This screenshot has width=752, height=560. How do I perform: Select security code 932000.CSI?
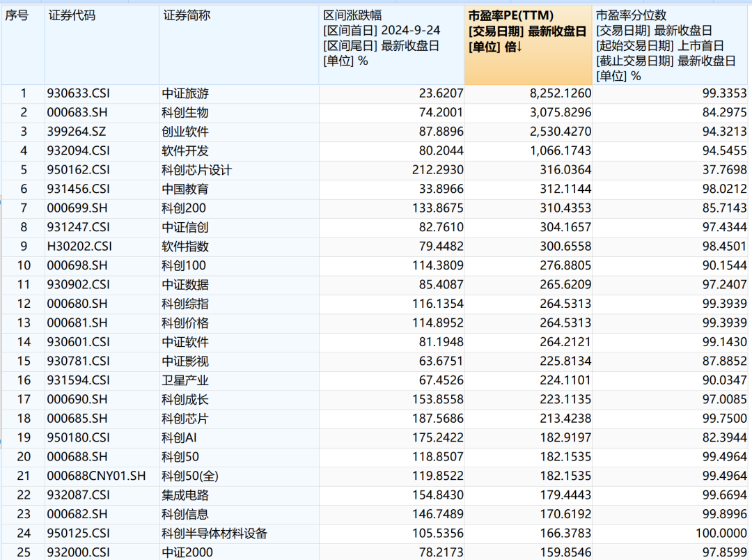(78, 553)
